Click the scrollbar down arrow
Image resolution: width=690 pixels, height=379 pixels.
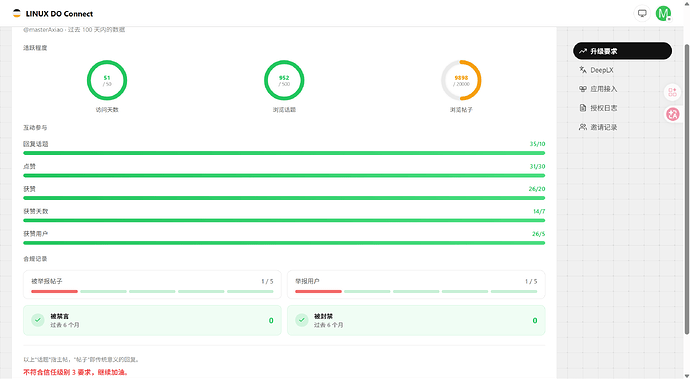pyautogui.click(x=686, y=375)
